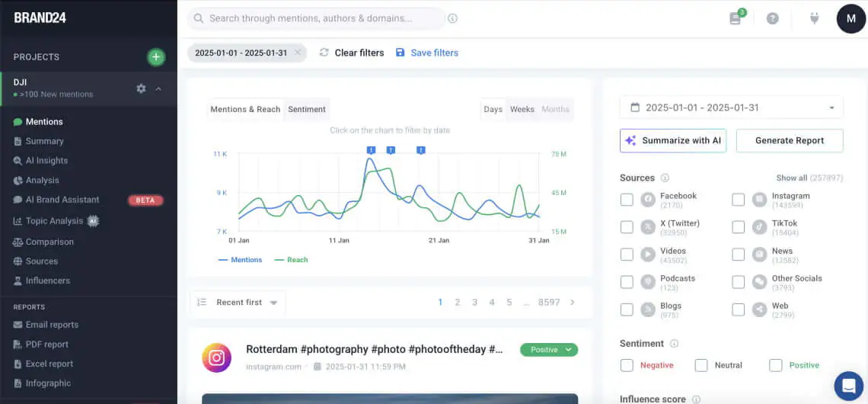
Task: Click the Sources globe icon in sidebar
Action: pyautogui.click(x=18, y=261)
